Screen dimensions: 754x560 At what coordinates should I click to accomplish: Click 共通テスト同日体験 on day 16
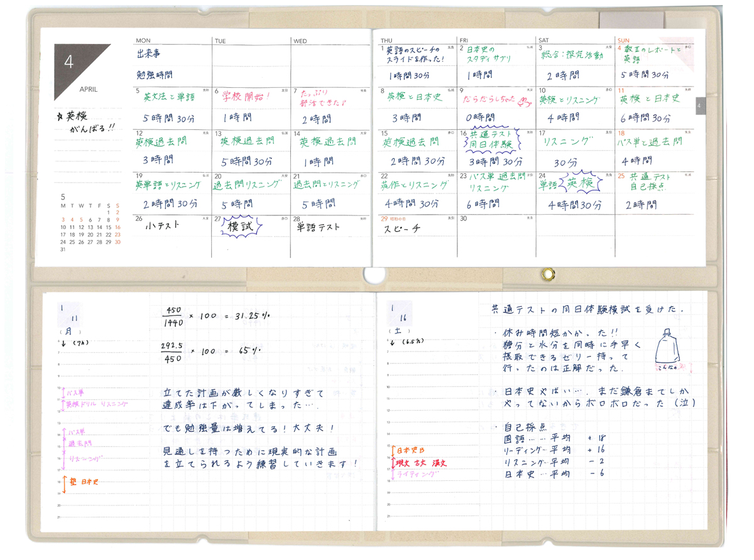pyautogui.click(x=491, y=139)
